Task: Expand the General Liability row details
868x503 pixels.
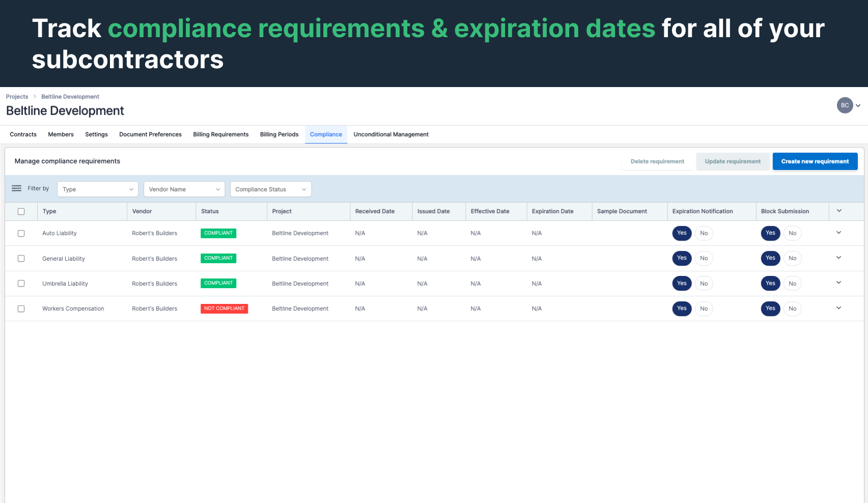Action: pos(838,258)
